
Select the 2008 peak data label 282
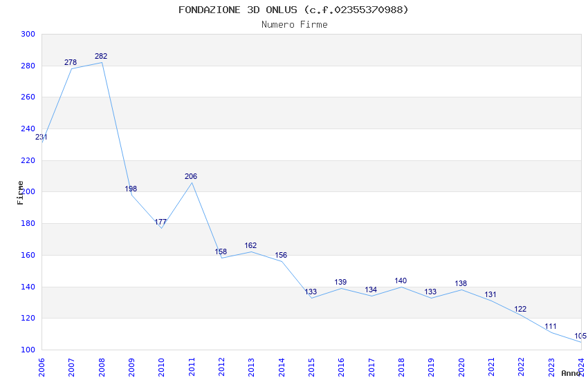click(x=101, y=56)
